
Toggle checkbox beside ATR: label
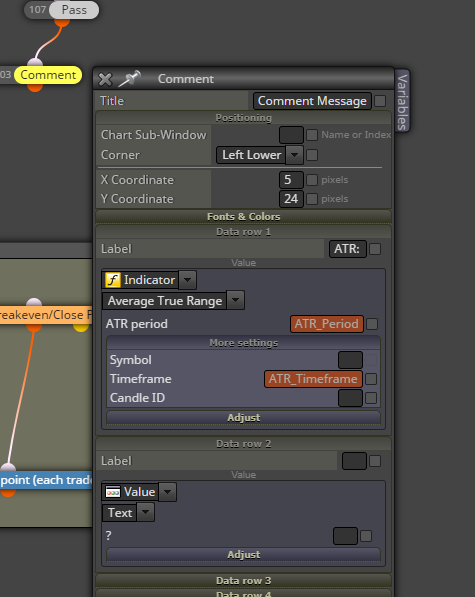coord(375,249)
